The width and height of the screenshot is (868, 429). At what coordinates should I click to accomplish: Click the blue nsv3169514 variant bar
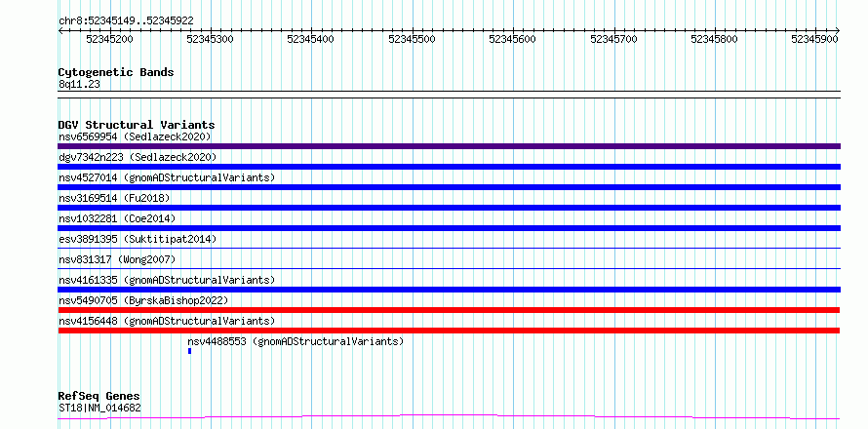[x=449, y=208]
